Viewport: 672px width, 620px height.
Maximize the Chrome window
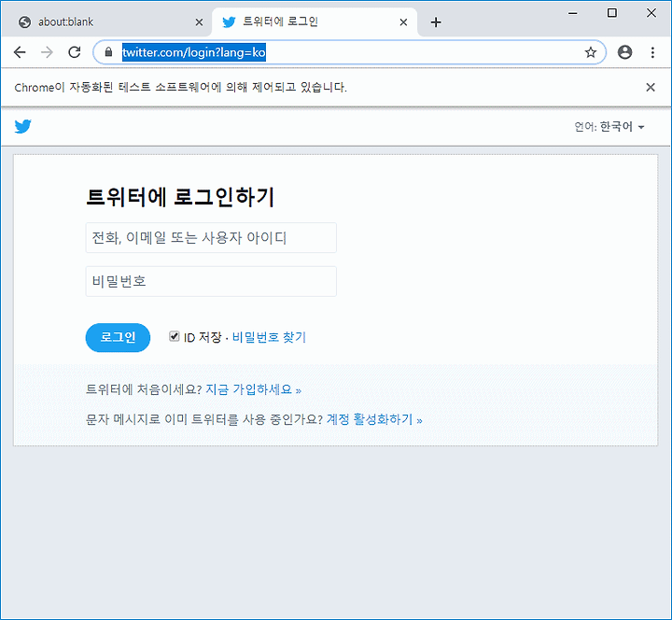[612, 13]
